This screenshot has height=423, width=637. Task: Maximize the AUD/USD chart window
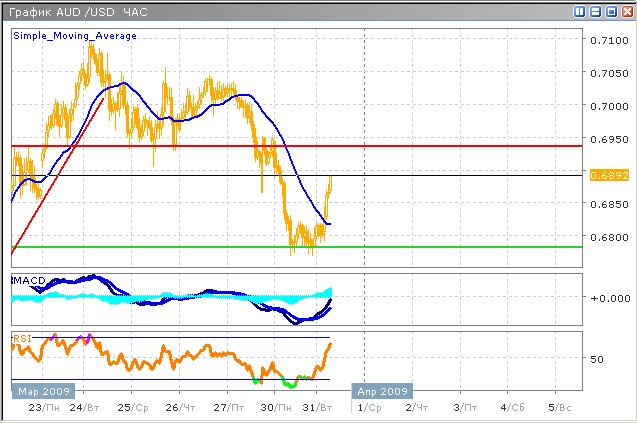click(x=610, y=12)
